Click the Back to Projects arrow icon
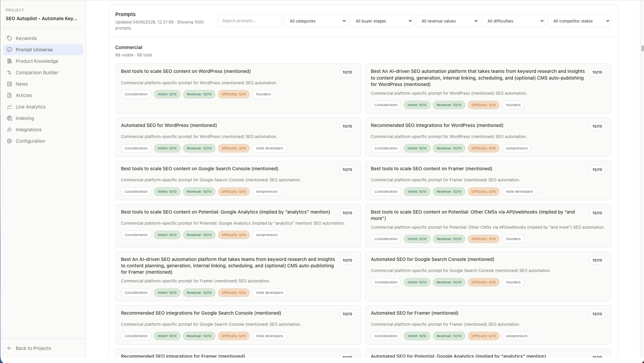 9,348
